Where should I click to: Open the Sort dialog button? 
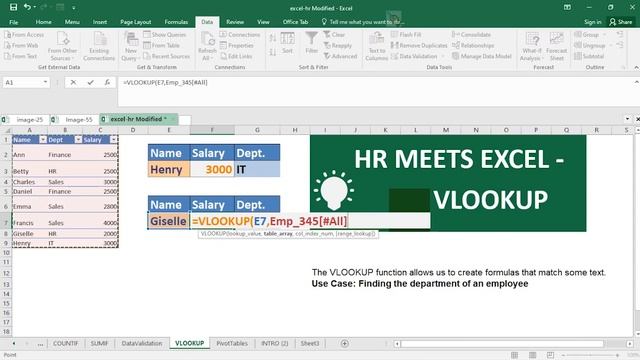[x=287, y=43]
